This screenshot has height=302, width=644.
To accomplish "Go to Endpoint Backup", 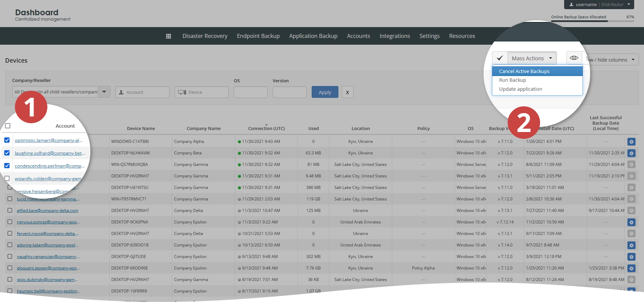I will [x=258, y=36].
